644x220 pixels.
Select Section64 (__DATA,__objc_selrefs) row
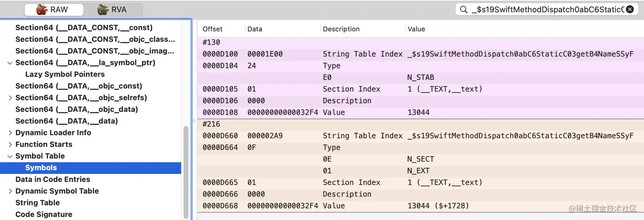(x=90, y=98)
